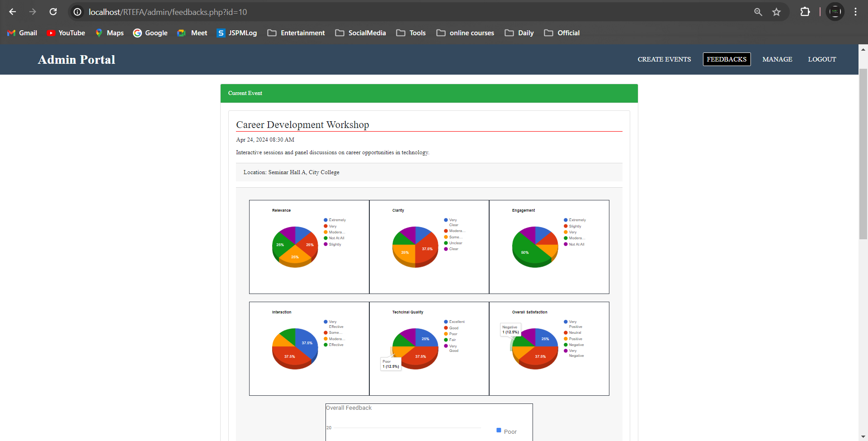This screenshot has height=441, width=868.
Task: Click the 'Negative 1 (12.5%)' chart tooltip
Action: pos(511,330)
